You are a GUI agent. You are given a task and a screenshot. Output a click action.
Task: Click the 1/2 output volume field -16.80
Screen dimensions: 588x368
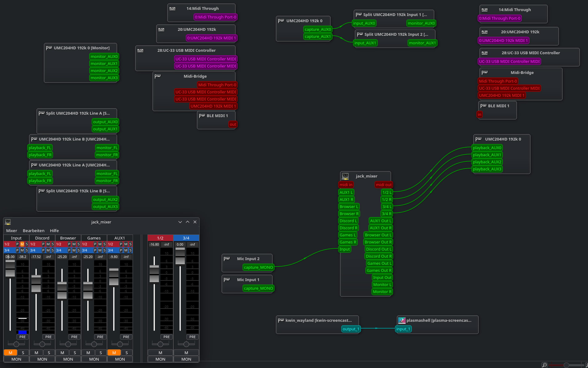(154, 244)
